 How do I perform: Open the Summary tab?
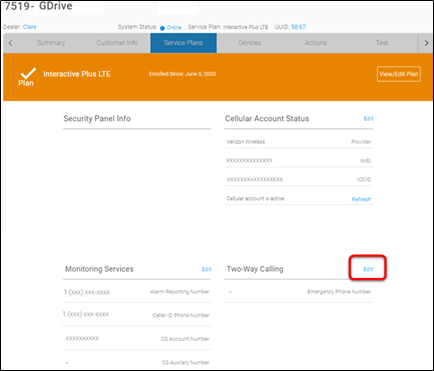click(x=51, y=43)
